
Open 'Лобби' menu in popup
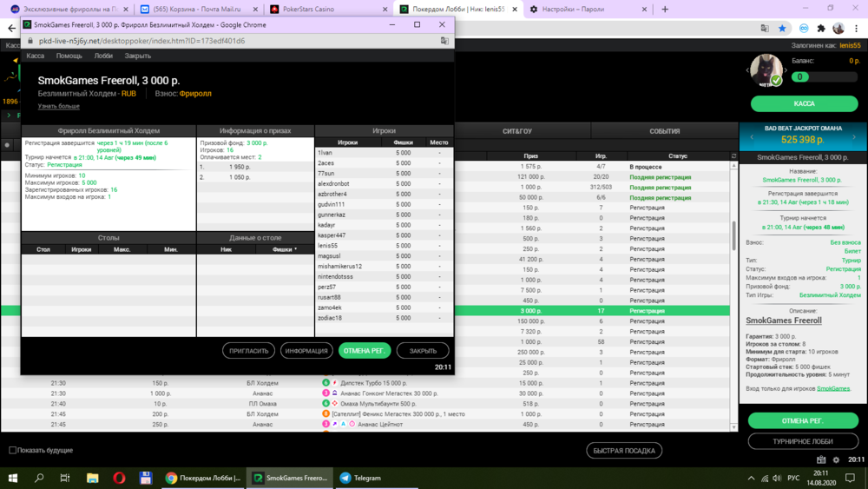tap(103, 56)
